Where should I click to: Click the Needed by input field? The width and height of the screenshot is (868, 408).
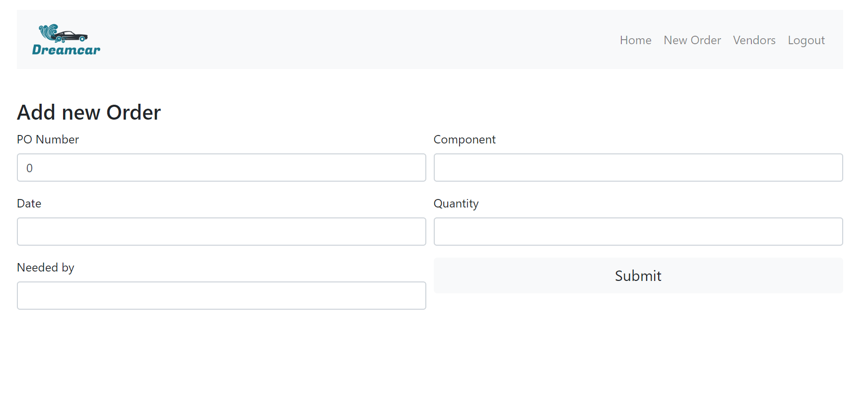(x=221, y=296)
